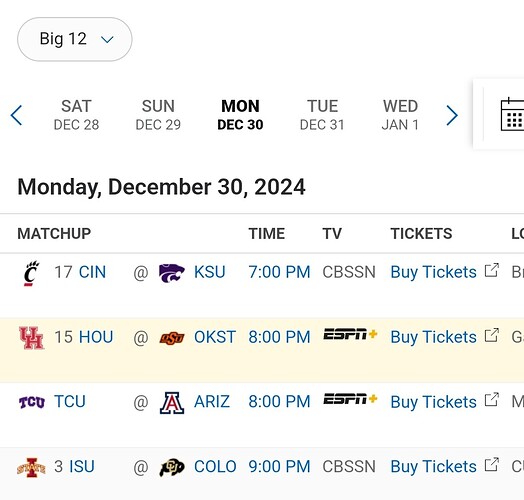
Task: Click the TCU Horned Frogs logo
Action: point(32,402)
